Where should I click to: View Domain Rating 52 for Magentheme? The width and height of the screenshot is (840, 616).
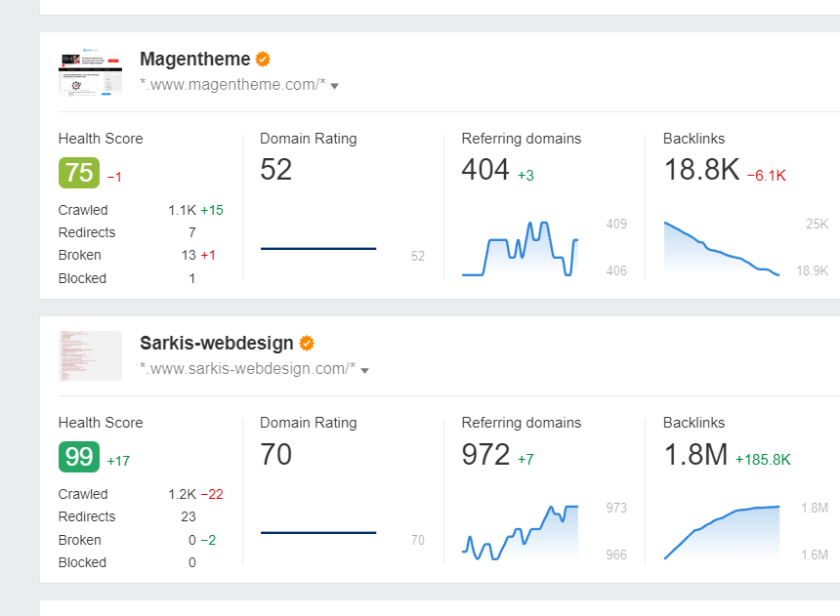tap(276, 170)
